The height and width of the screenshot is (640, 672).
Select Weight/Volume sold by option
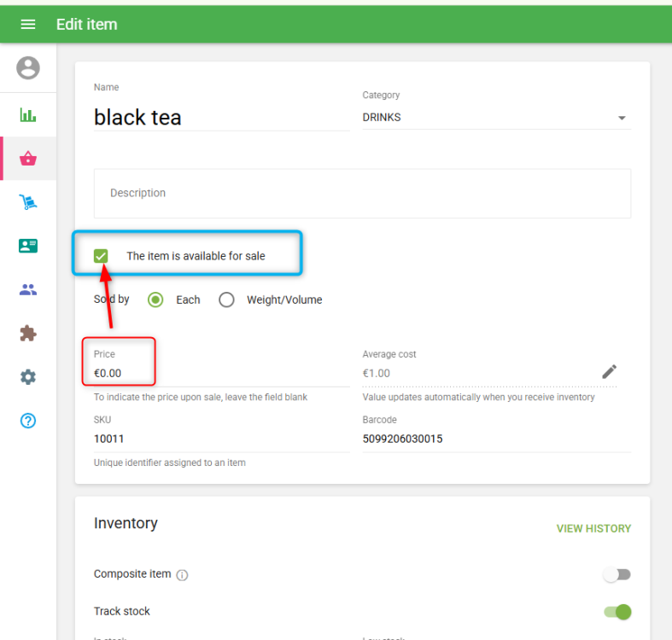(226, 300)
